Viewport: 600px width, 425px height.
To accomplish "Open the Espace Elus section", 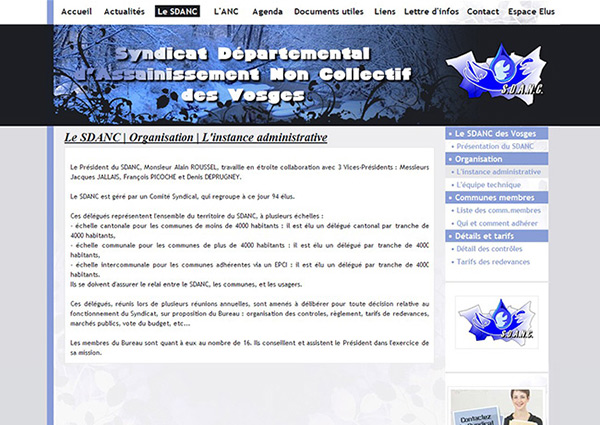I will 532,11.
